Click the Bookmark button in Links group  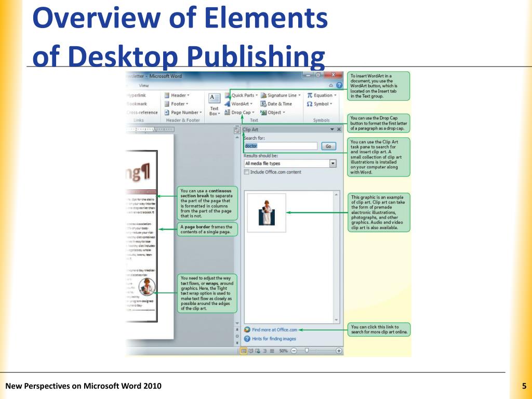pos(137,104)
